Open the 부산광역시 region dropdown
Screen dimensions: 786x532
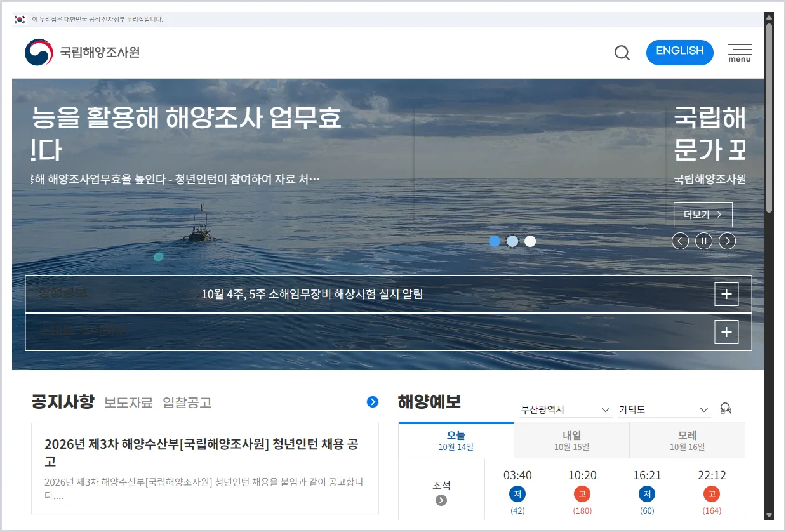(x=564, y=409)
